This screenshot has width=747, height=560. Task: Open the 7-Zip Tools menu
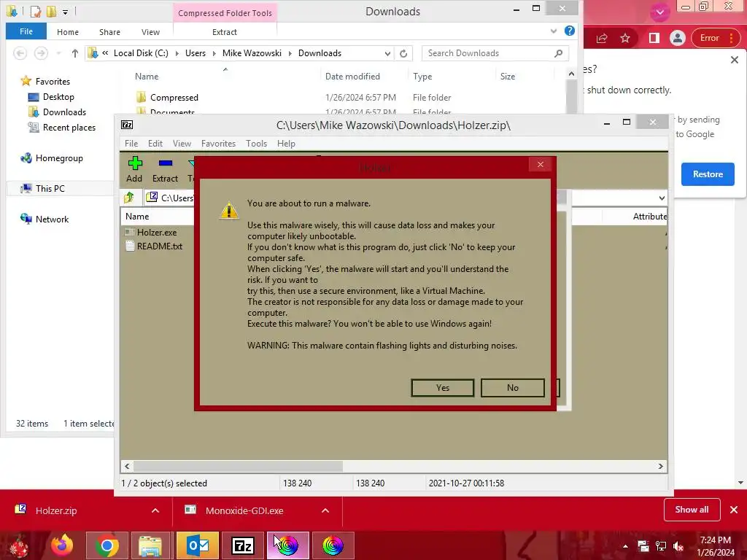coord(256,144)
